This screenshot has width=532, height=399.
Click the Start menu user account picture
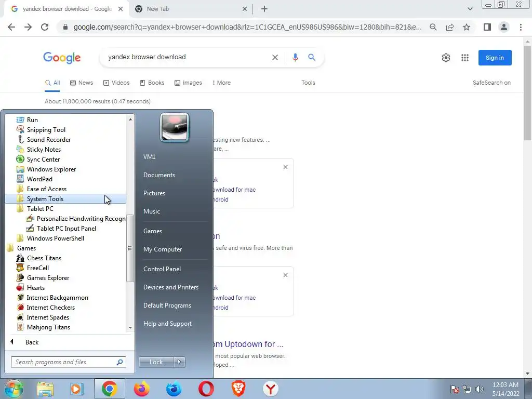[175, 127]
